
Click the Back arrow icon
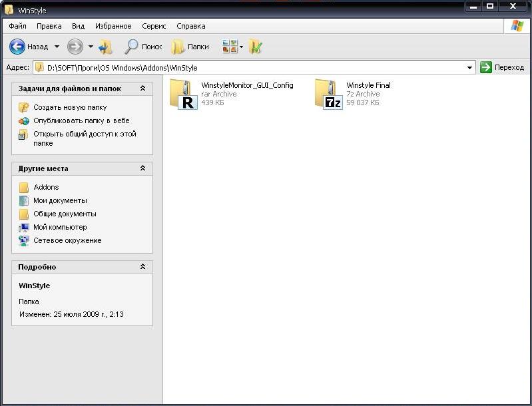click(x=17, y=47)
